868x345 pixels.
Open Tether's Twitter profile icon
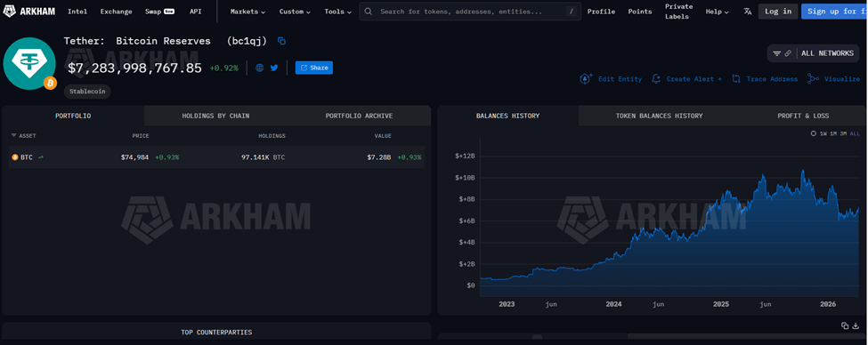coord(274,68)
